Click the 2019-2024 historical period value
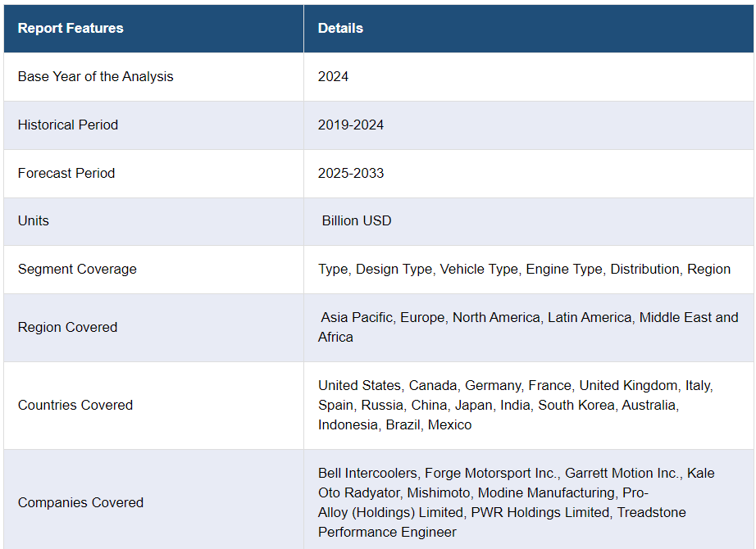Screen dimensions: 756x549 tap(351, 125)
